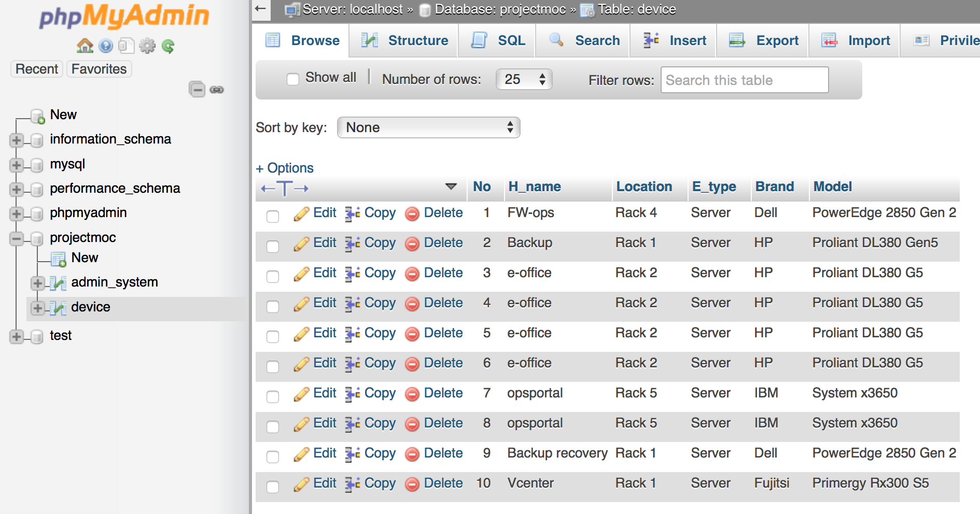Click the Filter rows search field

coord(745,80)
